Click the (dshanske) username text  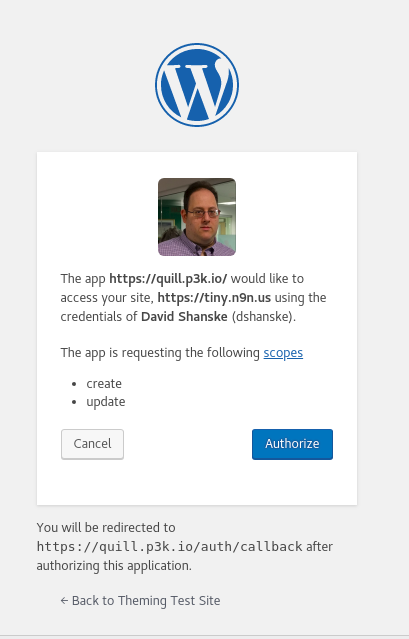coord(264,317)
